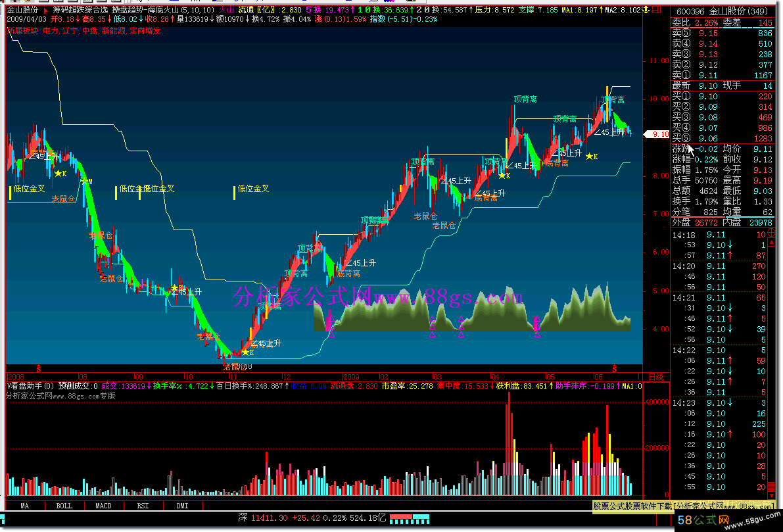783x532 pixels.
Task: Click the 14:23 tick trade row
Action: [x=720, y=402]
